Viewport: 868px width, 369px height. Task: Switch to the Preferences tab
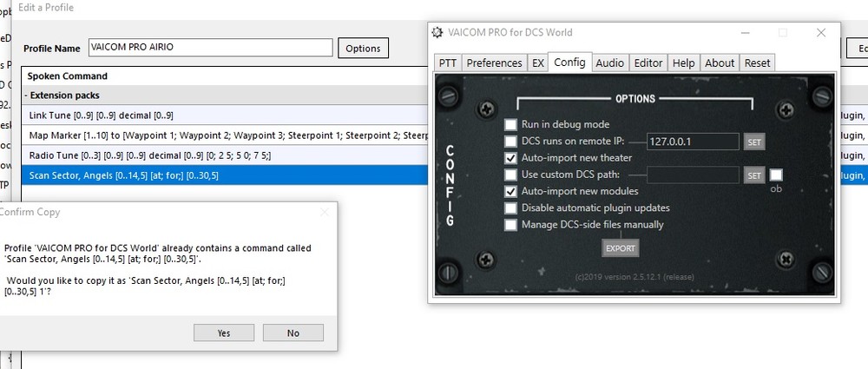point(494,63)
